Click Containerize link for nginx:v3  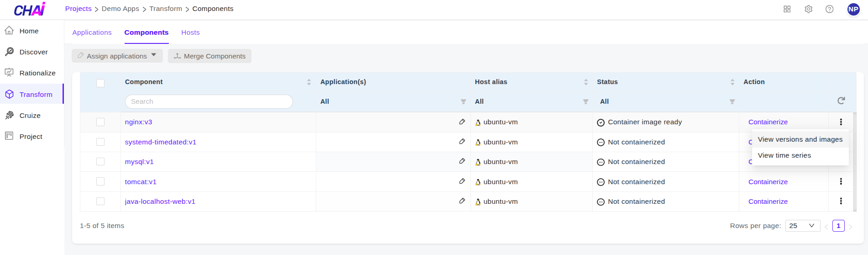tap(768, 122)
